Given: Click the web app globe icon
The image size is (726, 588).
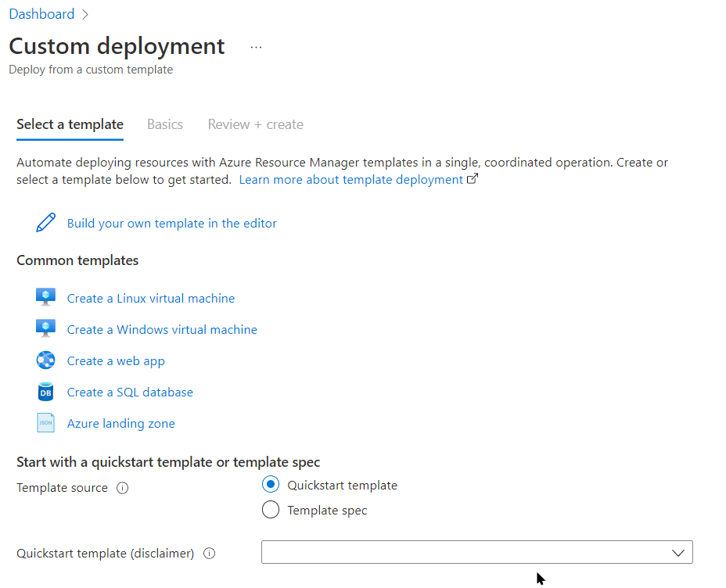Looking at the screenshot, I should point(46,360).
